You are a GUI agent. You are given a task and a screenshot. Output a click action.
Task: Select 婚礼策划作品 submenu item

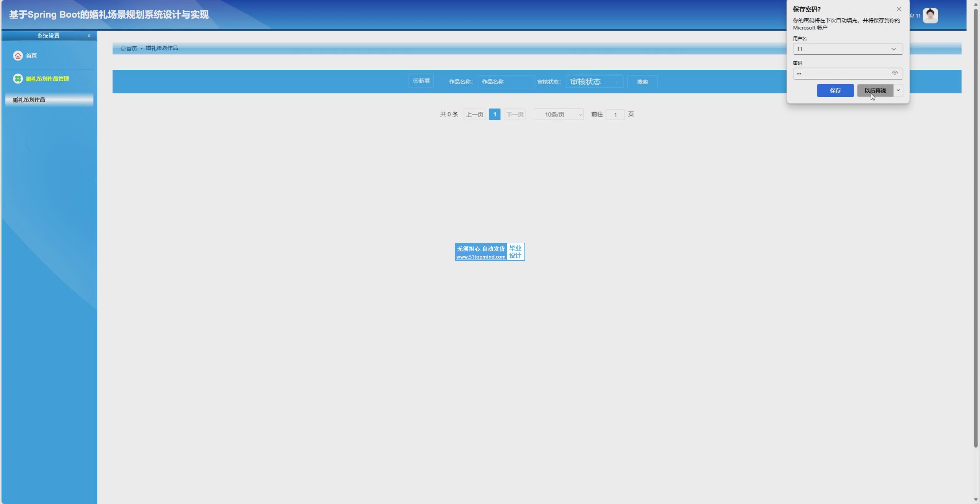click(29, 100)
